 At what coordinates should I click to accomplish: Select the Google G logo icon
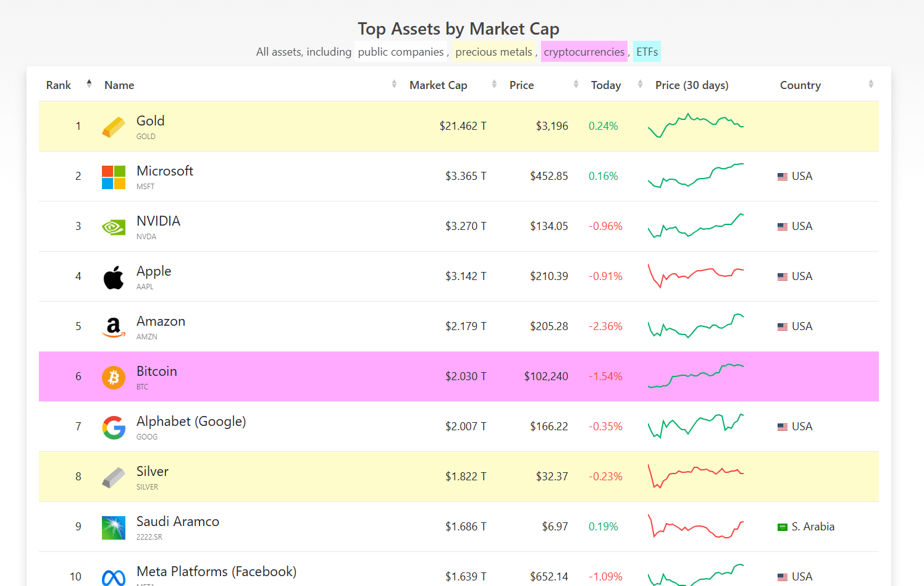114,428
